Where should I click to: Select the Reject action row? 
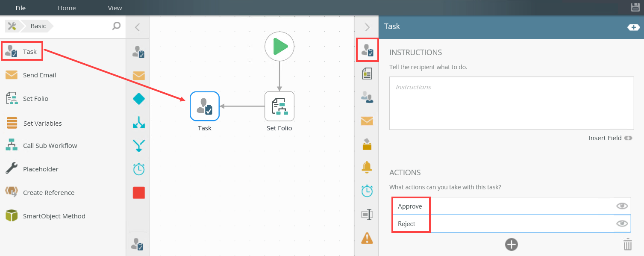(x=512, y=224)
